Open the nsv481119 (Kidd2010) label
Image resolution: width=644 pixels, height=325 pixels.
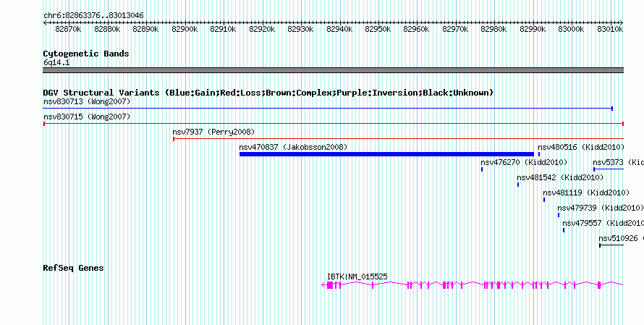(x=586, y=193)
